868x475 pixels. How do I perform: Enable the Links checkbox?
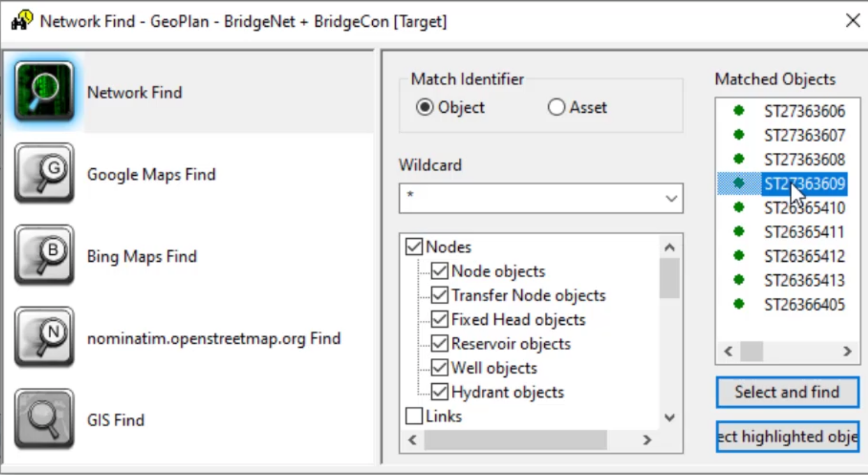click(414, 416)
